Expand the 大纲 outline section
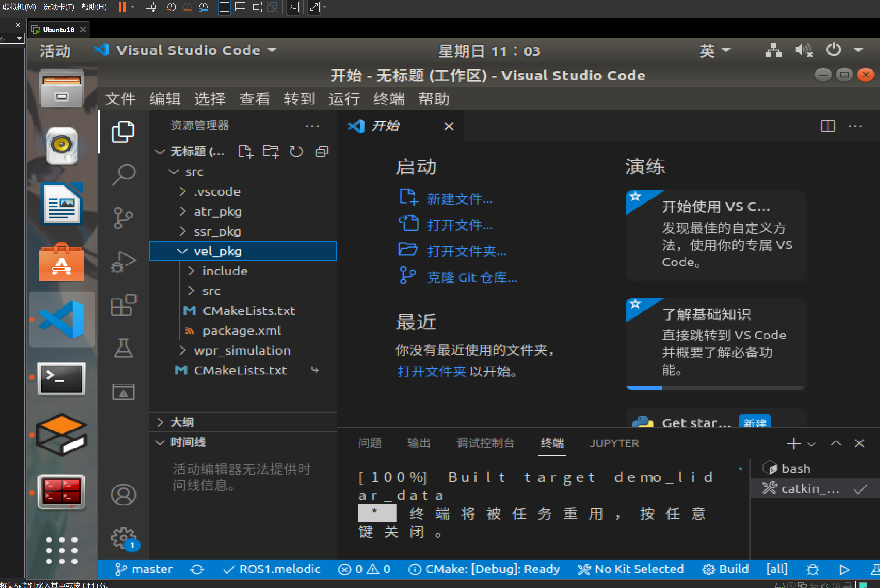This screenshot has height=588, width=880. tap(243, 422)
